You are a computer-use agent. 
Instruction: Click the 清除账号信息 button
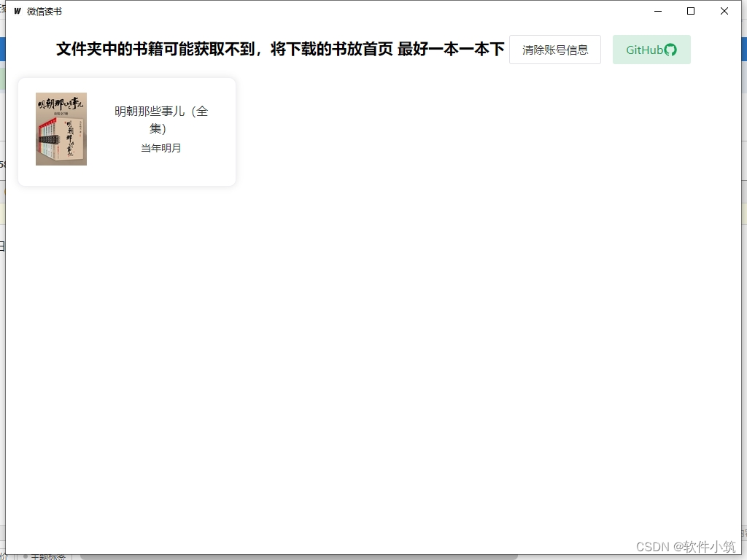tap(554, 50)
